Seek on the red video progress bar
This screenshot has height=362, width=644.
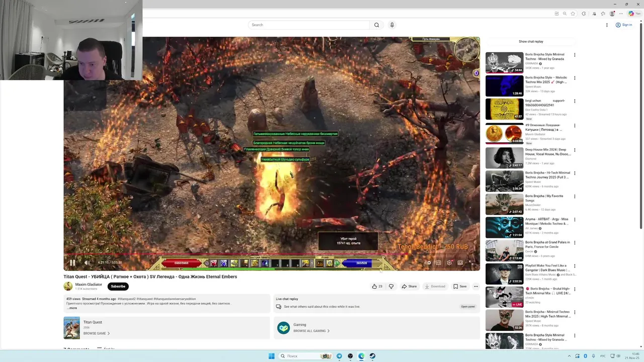(272, 254)
